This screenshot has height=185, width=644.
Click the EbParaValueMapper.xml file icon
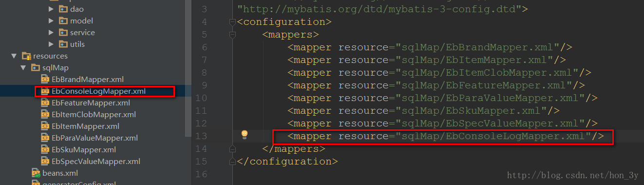pos(45,138)
